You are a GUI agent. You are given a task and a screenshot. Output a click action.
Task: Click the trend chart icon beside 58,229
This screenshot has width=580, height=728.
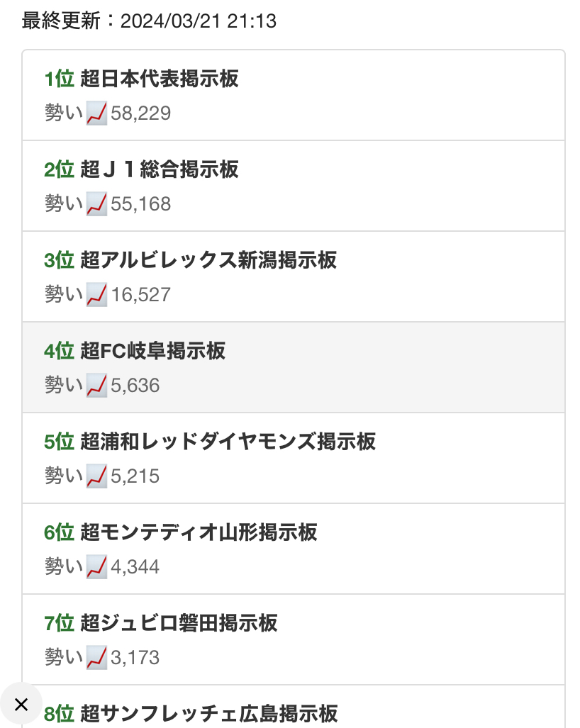[x=96, y=113]
